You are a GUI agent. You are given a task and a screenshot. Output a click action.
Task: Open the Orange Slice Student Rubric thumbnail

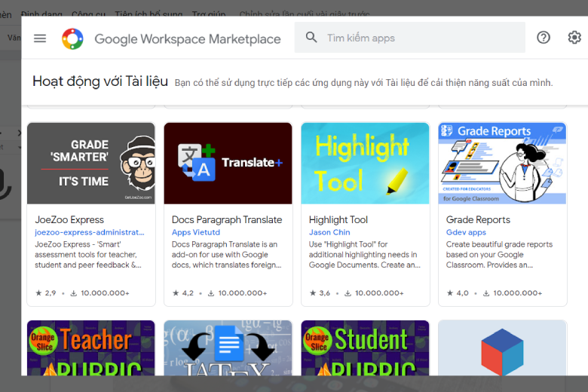point(366,348)
